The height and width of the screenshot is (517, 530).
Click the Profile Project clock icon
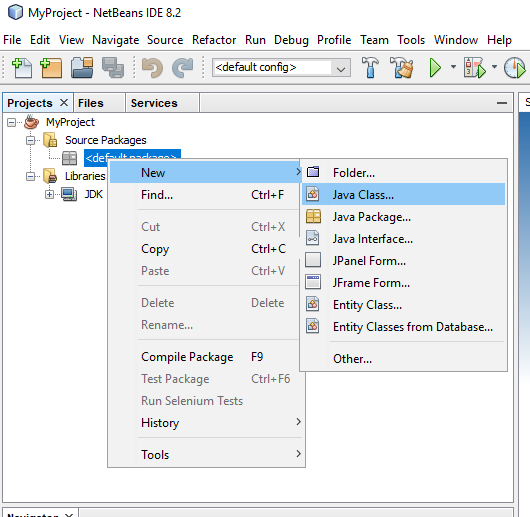tap(514, 68)
